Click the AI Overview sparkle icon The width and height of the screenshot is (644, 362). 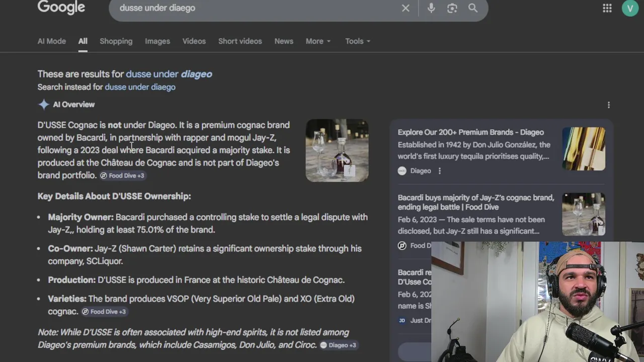pos(44,105)
